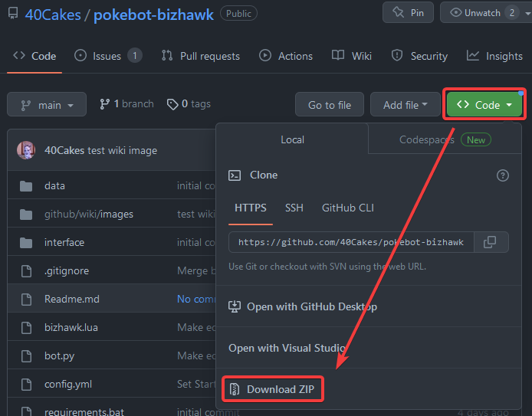This screenshot has height=416, width=532.
Task: Expand the Add file dropdown
Action: (x=405, y=104)
